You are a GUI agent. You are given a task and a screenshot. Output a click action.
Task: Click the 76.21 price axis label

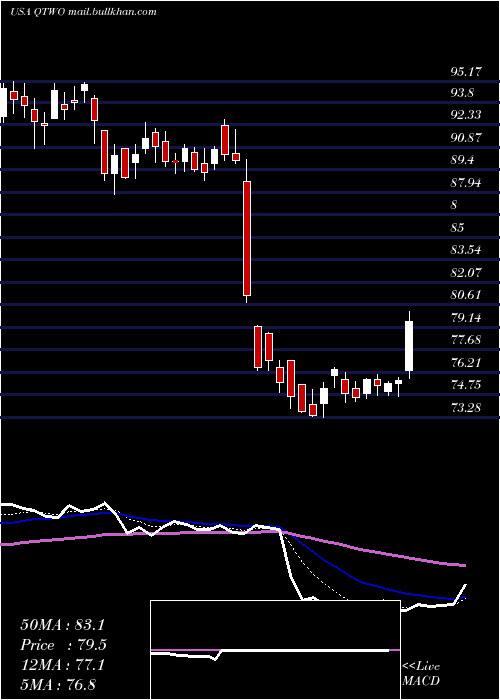tap(466, 362)
